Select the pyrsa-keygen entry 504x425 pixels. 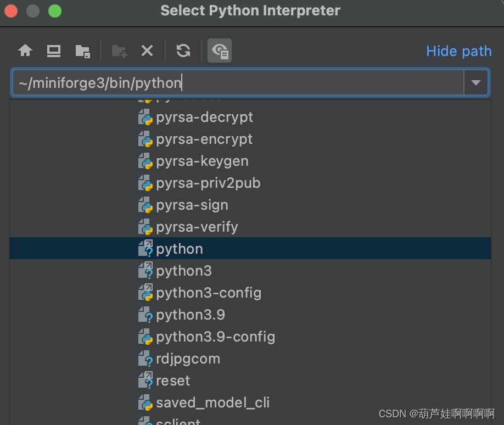[x=202, y=161]
